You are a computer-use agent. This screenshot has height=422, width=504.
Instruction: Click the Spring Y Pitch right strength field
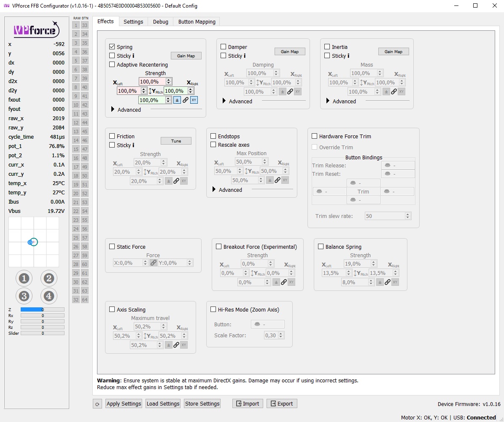pyautogui.click(x=179, y=91)
